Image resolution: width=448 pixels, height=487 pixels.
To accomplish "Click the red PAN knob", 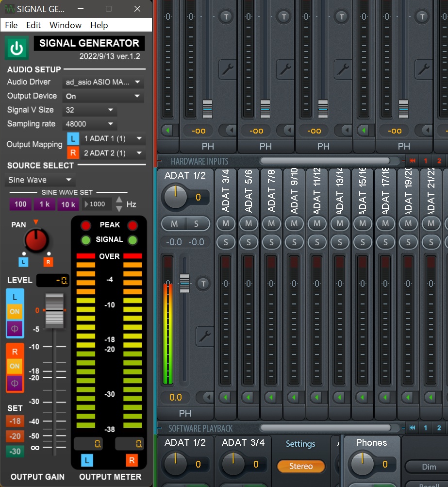I will point(36,240).
